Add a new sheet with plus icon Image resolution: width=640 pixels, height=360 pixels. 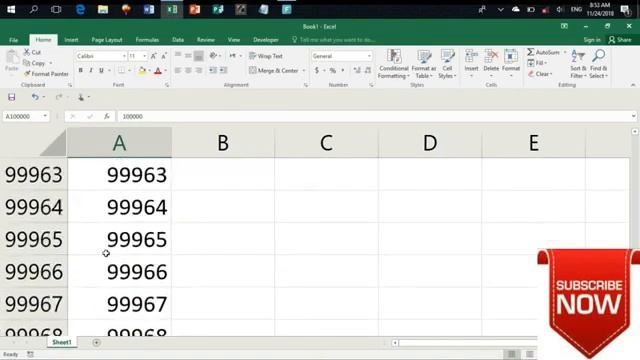[96, 342]
